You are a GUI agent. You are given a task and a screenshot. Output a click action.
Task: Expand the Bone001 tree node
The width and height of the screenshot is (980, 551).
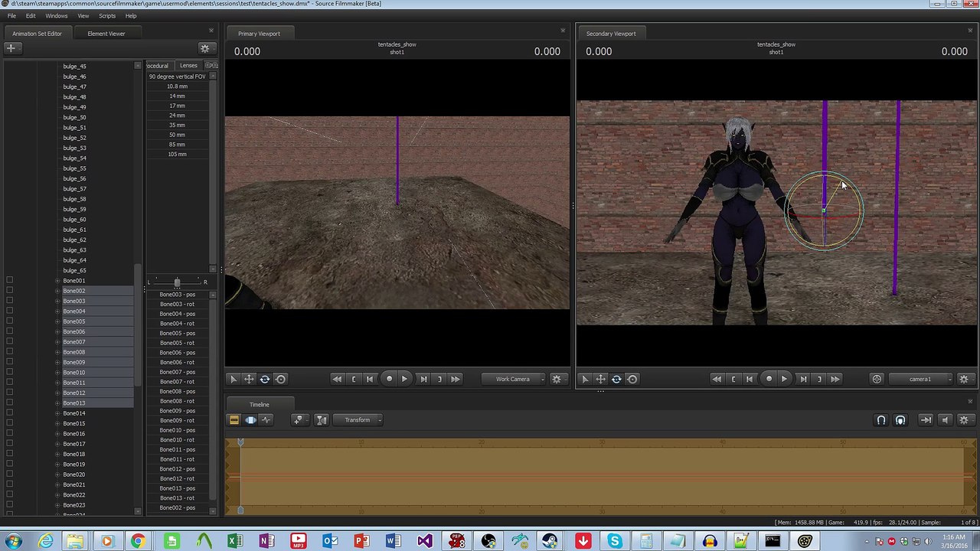57,281
